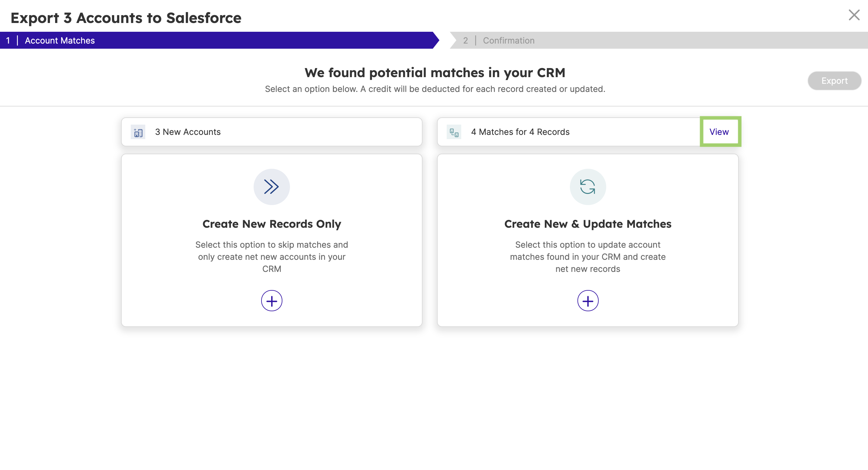Click the update account matches description text
The width and height of the screenshot is (868, 470).
click(587, 256)
